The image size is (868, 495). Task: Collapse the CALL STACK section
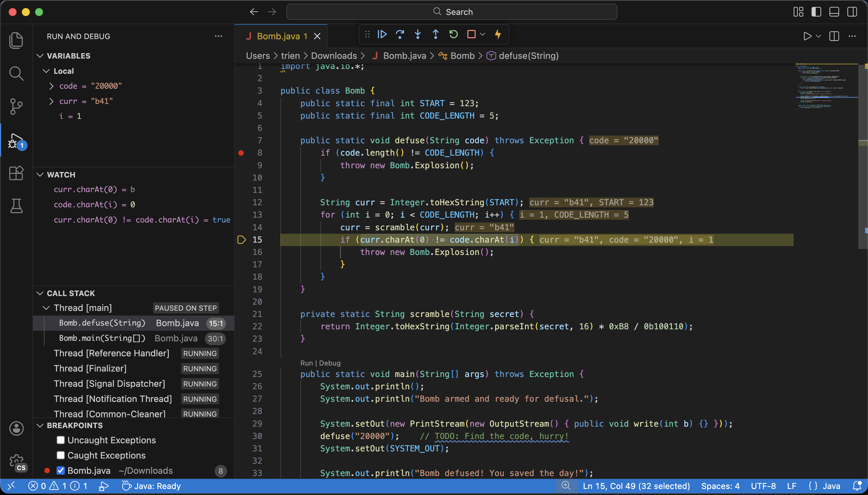point(40,293)
